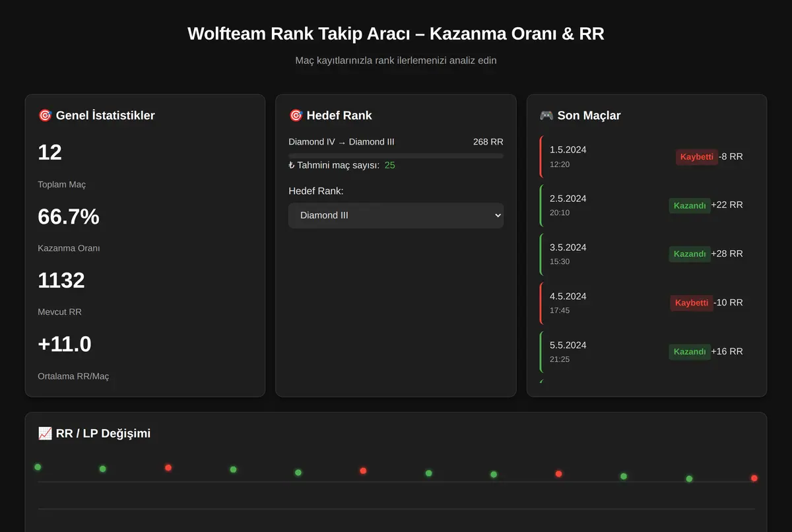Click the RR / LP Değişimi heading

[x=94, y=434]
